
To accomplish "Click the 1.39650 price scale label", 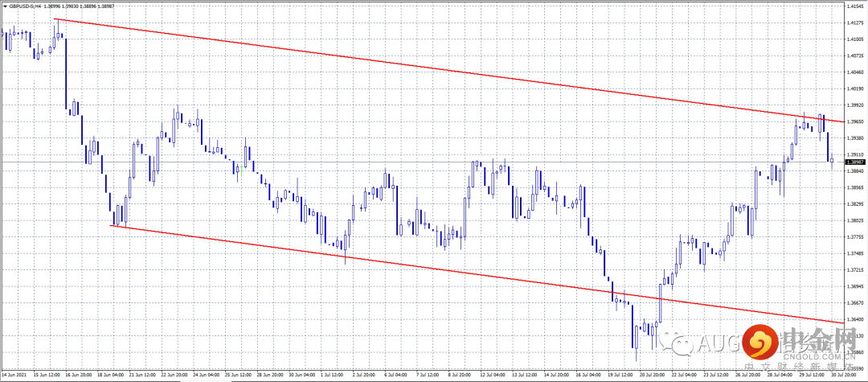I will (x=856, y=121).
